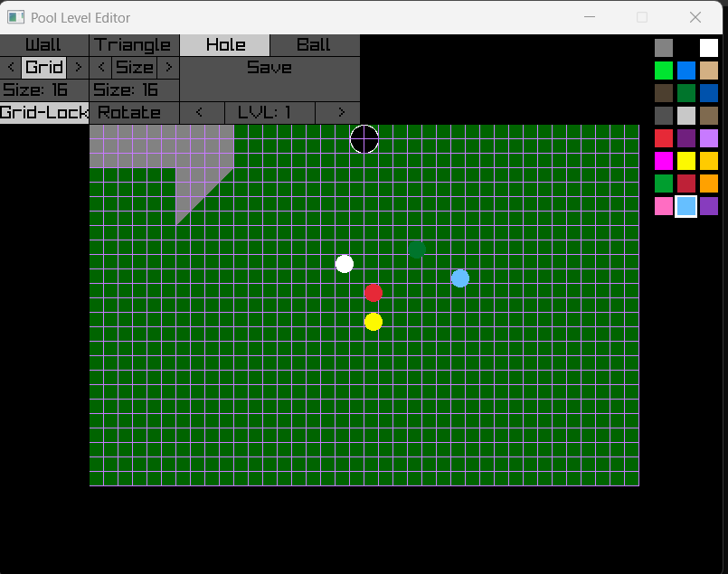Increase grid size with right arrow beside Grid
The width and height of the screenshot is (728, 574).
click(x=78, y=68)
